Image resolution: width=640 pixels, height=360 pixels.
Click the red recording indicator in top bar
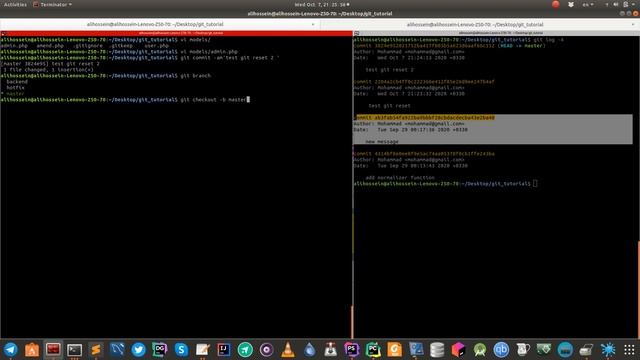point(556,4)
